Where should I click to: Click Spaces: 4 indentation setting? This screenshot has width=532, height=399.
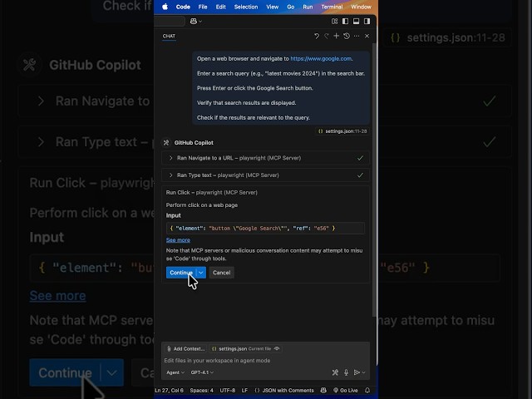(x=201, y=391)
